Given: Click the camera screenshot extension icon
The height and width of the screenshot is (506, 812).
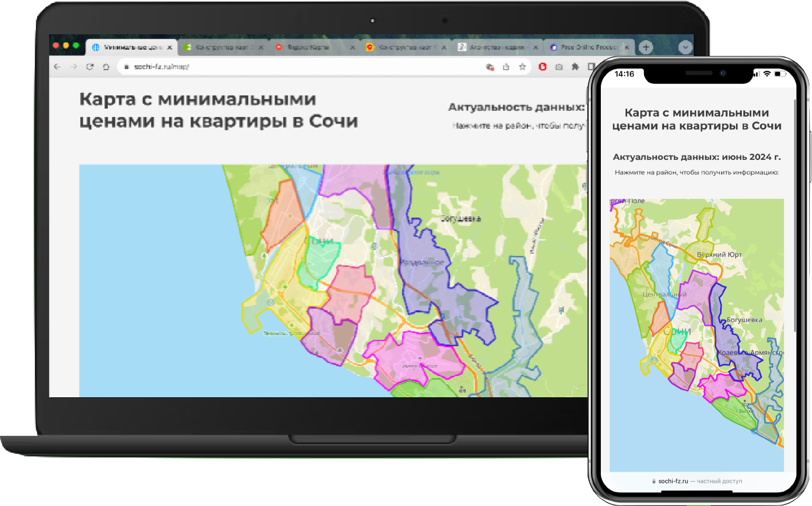Looking at the screenshot, I should tap(559, 66).
